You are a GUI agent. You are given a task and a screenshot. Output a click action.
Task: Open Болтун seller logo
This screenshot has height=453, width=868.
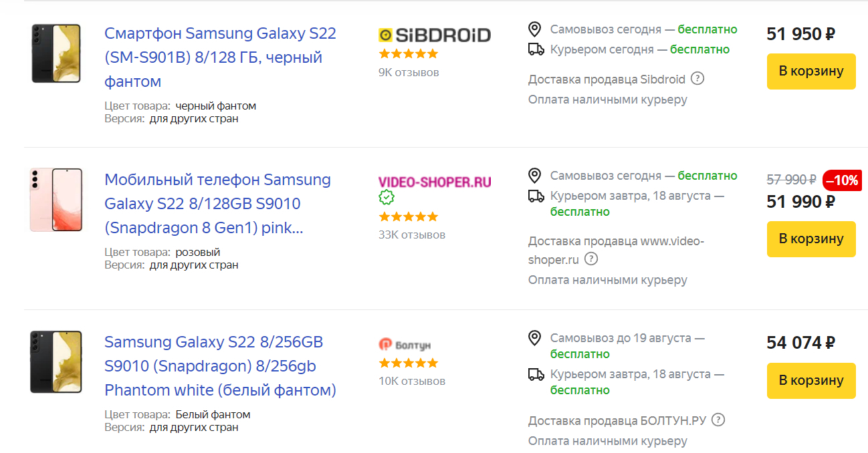click(405, 345)
